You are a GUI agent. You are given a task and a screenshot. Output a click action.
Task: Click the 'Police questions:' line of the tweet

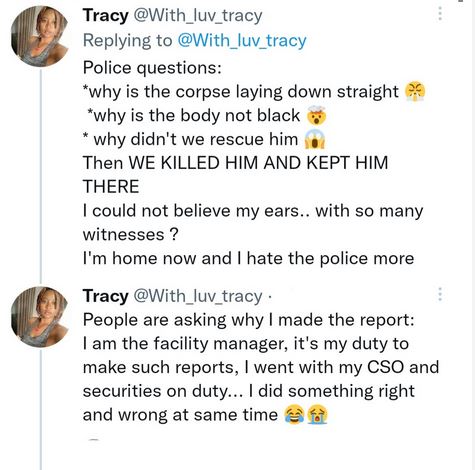[x=152, y=68]
